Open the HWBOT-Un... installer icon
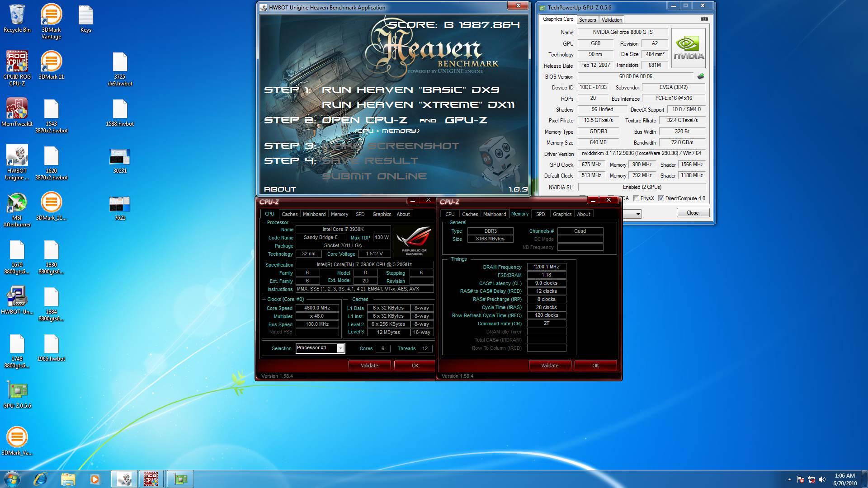Image resolution: width=868 pixels, height=488 pixels. (x=17, y=300)
